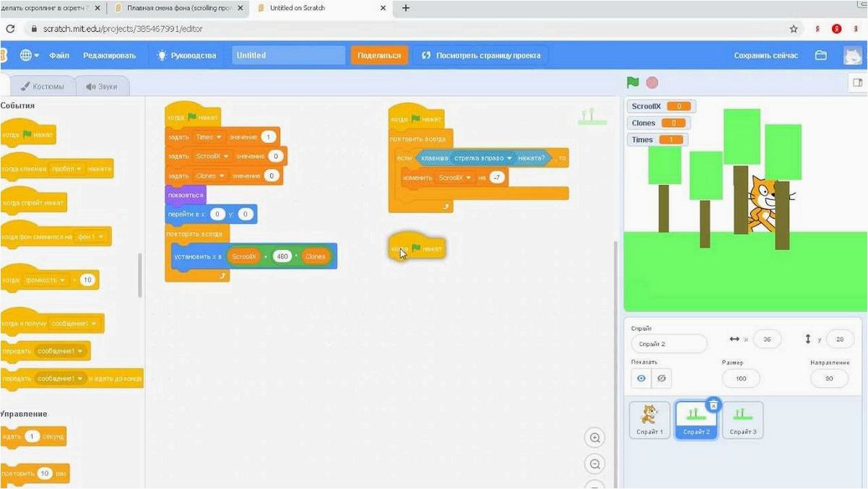The width and height of the screenshot is (868, 489).
Task: Open 'сообщение1' dropdown in 'когда я получу' block
Action: click(75, 324)
